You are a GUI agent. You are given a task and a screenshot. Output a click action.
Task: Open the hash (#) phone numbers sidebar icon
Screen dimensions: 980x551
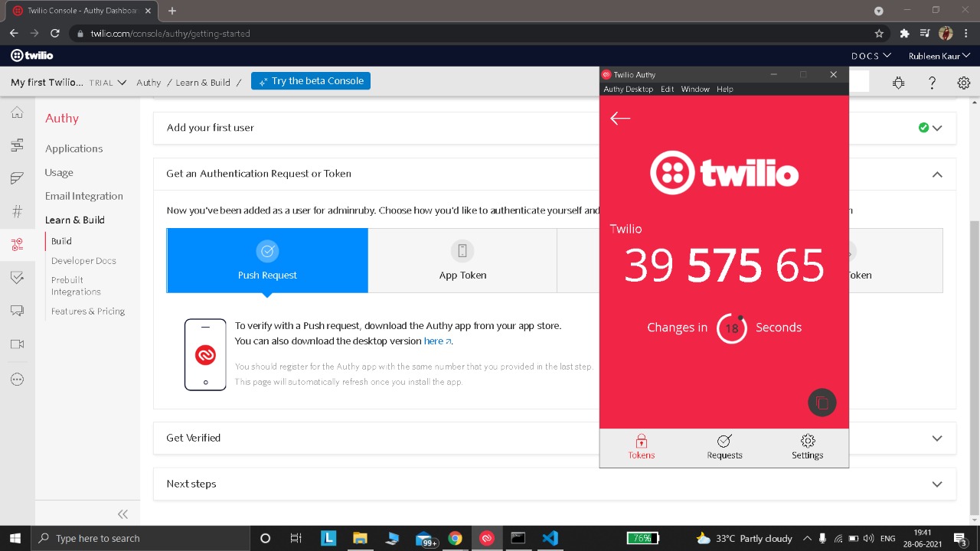click(x=17, y=212)
